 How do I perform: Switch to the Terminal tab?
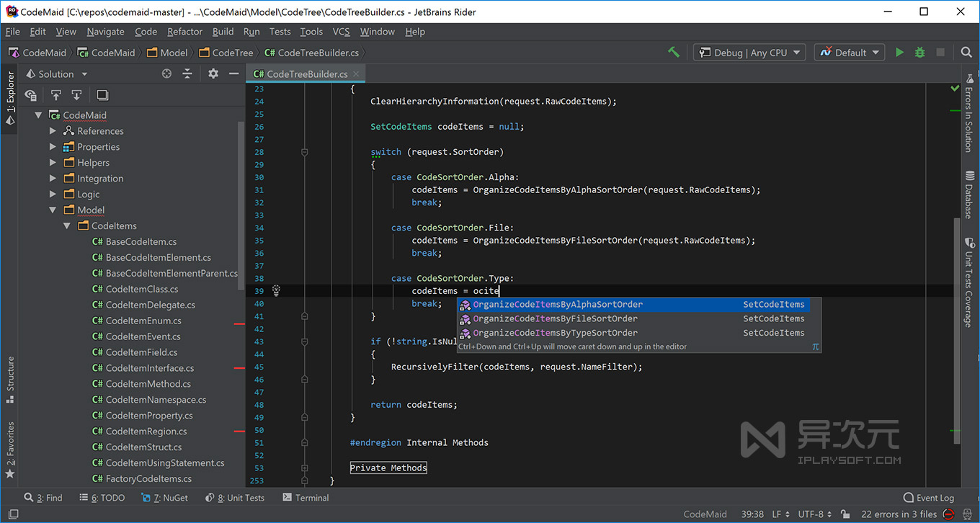pos(306,497)
